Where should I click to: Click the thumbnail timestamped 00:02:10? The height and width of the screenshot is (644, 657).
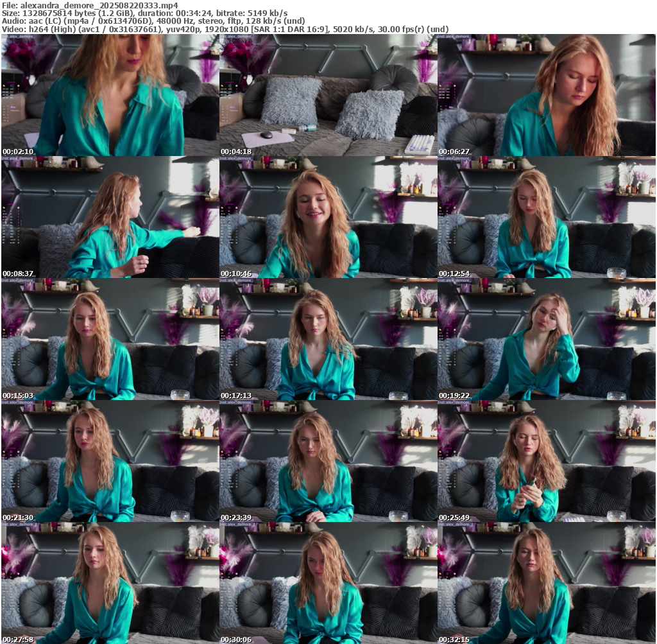click(x=110, y=95)
